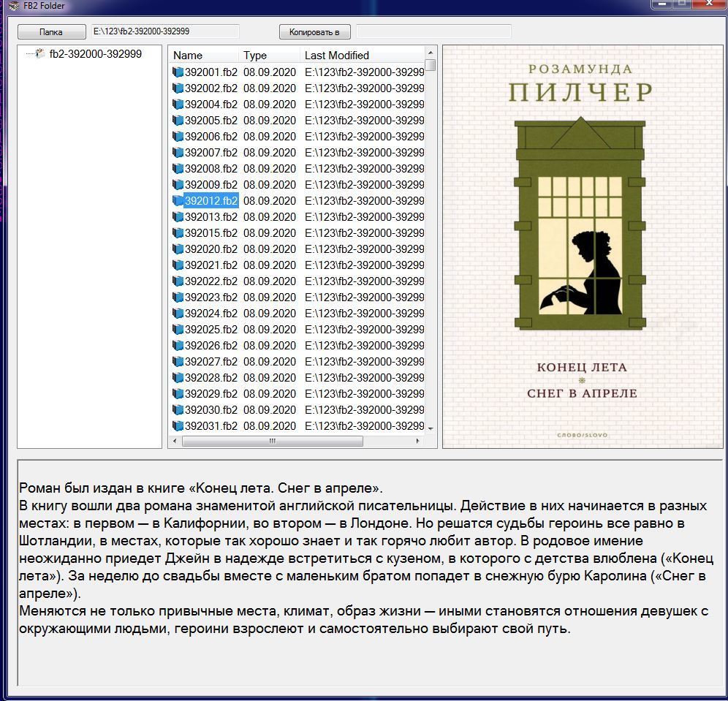Screen dimensions: 728x701
Task: Click the file list scroll up arrow
Action: [431, 53]
